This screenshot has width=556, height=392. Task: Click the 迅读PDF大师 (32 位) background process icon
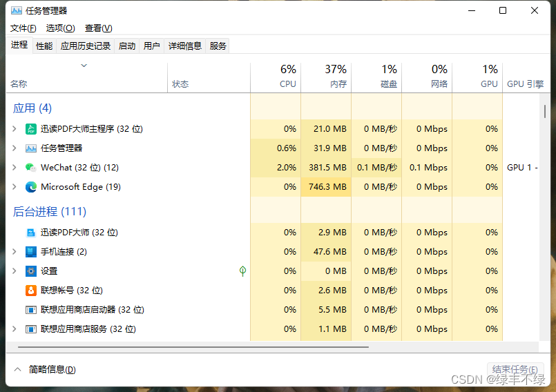(x=31, y=233)
